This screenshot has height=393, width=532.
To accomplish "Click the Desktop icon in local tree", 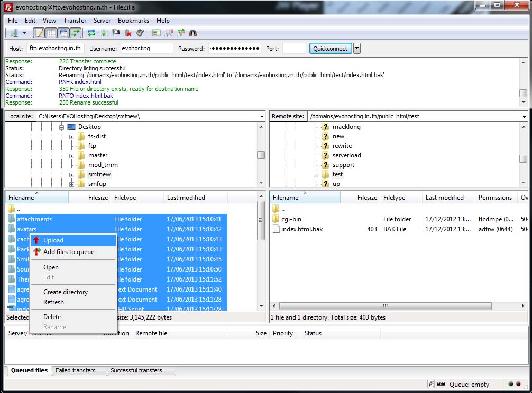I will 71,127.
